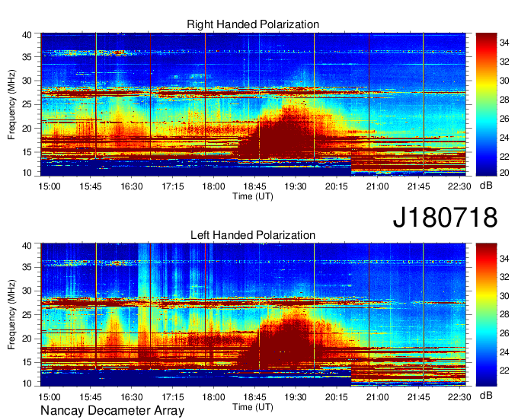Click the top plot '15:00' time tick label

point(50,186)
